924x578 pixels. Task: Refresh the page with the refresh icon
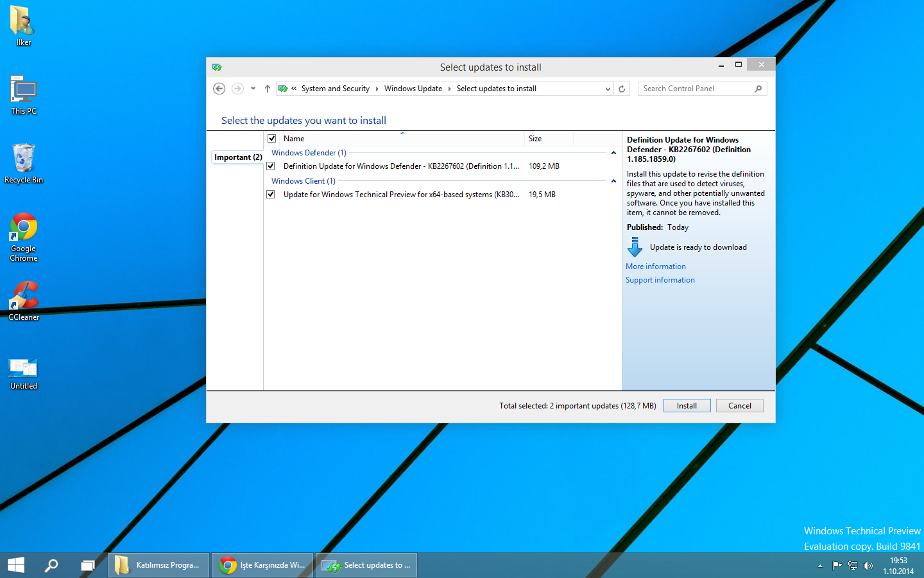click(622, 89)
